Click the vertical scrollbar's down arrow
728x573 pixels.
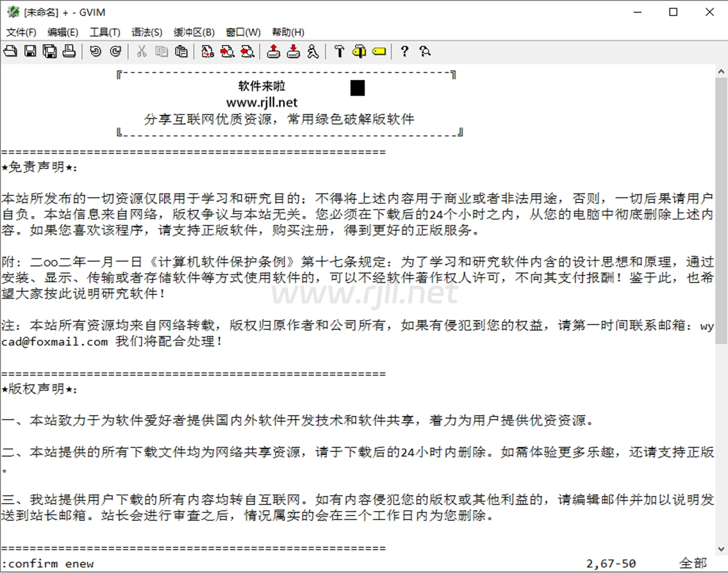coord(721,549)
